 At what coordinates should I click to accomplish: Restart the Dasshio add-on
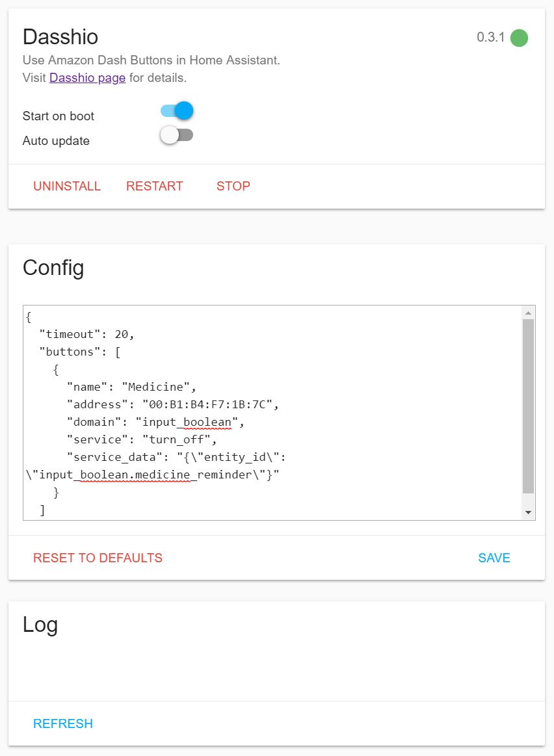pos(155,186)
